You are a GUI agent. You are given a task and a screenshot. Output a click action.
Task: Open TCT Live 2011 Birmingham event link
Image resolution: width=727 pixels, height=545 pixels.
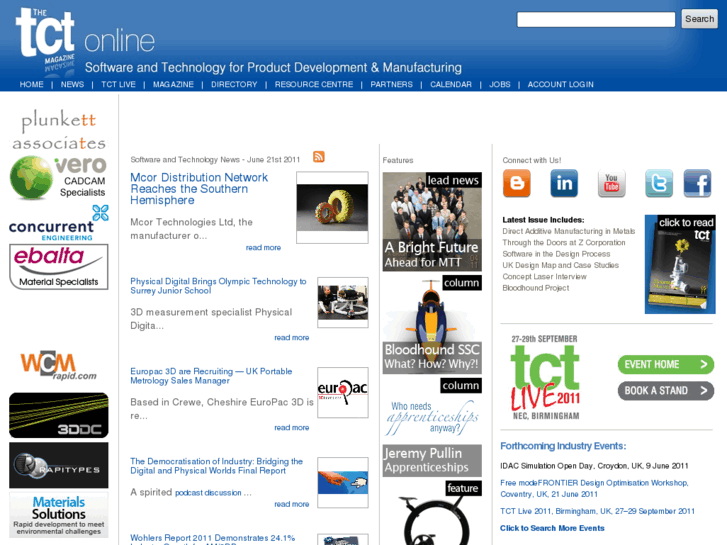[x=597, y=511]
